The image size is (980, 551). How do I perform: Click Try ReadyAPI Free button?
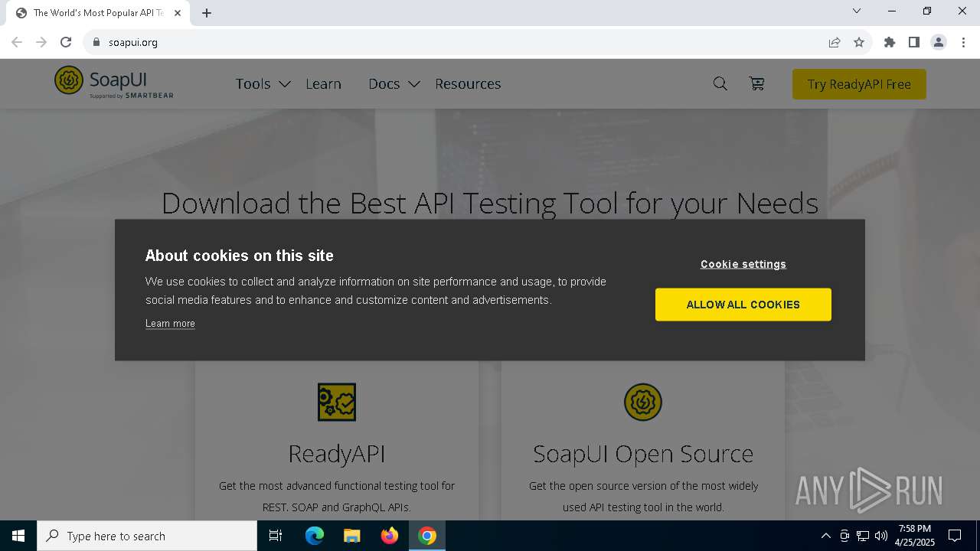tap(859, 84)
